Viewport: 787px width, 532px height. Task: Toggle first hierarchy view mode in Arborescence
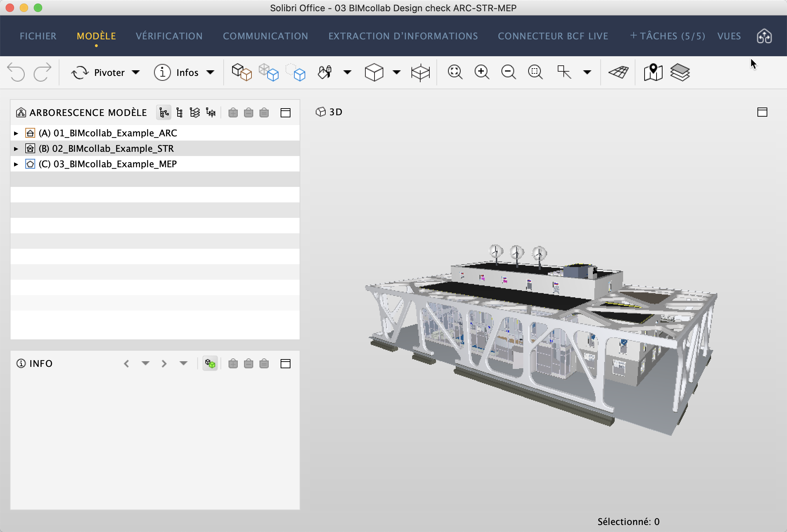(164, 112)
